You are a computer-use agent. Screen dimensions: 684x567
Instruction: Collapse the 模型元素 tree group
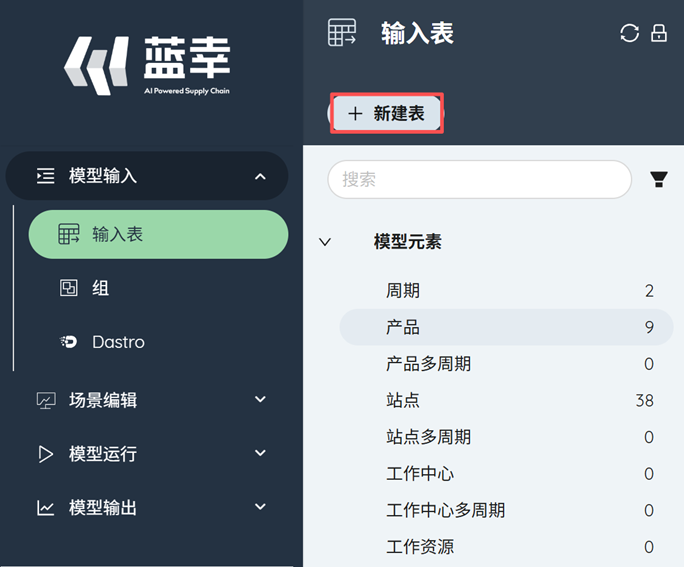coord(325,242)
